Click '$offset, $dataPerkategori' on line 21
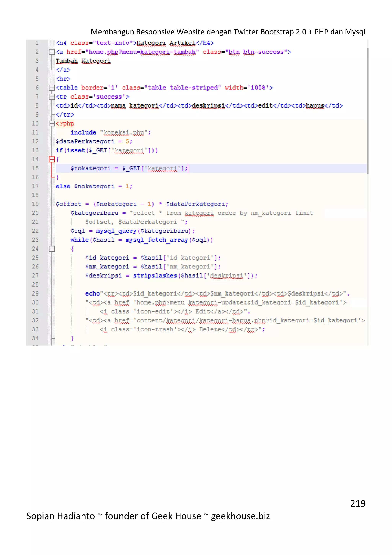This screenshot has height=555, width=392. pyautogui.click(x=131, y=222)
